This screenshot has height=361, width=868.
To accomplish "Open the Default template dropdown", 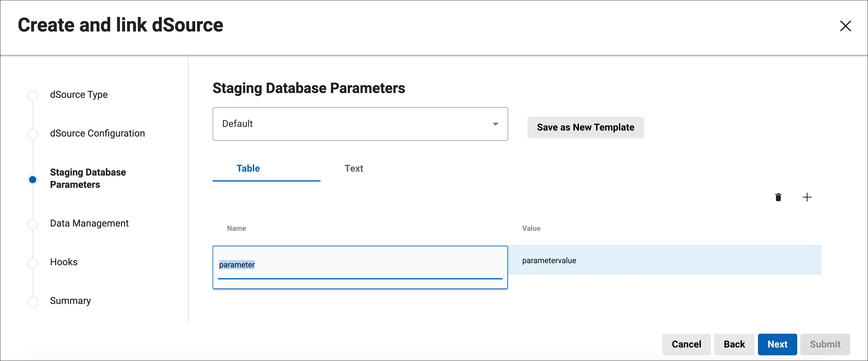I will pyautogui.click(x=359, y=124).
